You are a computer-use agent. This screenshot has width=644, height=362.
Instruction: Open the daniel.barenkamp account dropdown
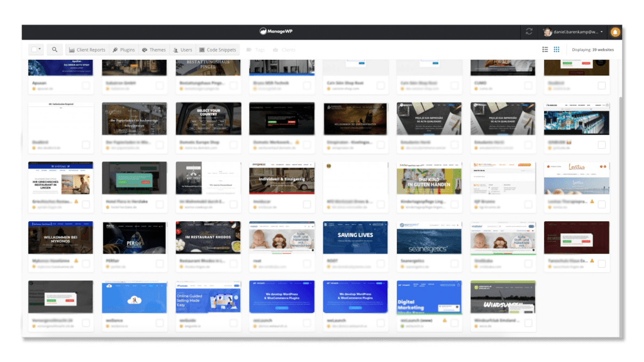point(572,30)
